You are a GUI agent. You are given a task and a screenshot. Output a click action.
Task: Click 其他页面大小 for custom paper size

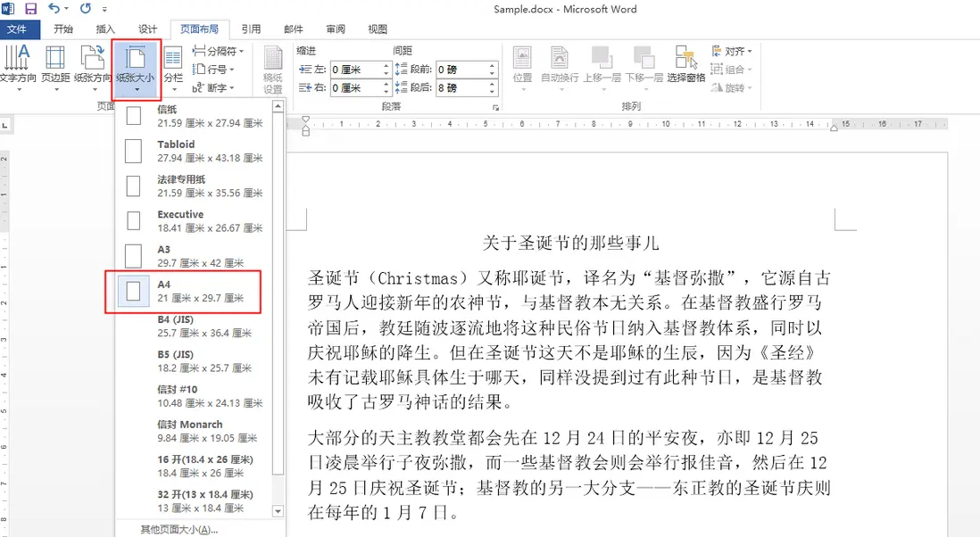coord(179,529)
